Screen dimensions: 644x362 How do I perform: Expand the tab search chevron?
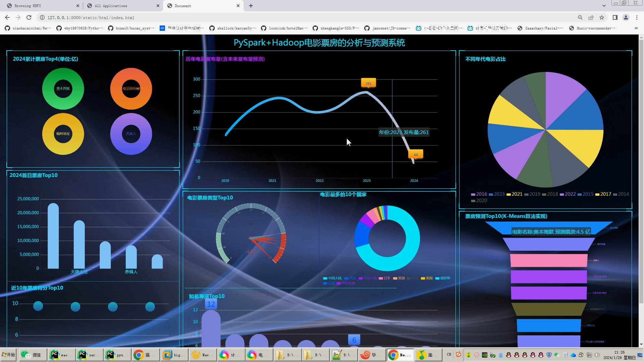604,6
